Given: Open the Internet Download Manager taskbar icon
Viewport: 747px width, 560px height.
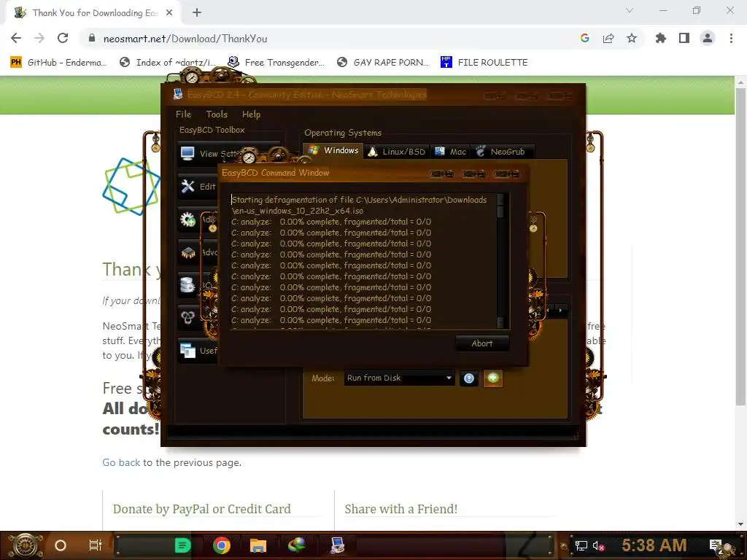Looking at the screenshot, I should tap(296, 545).
